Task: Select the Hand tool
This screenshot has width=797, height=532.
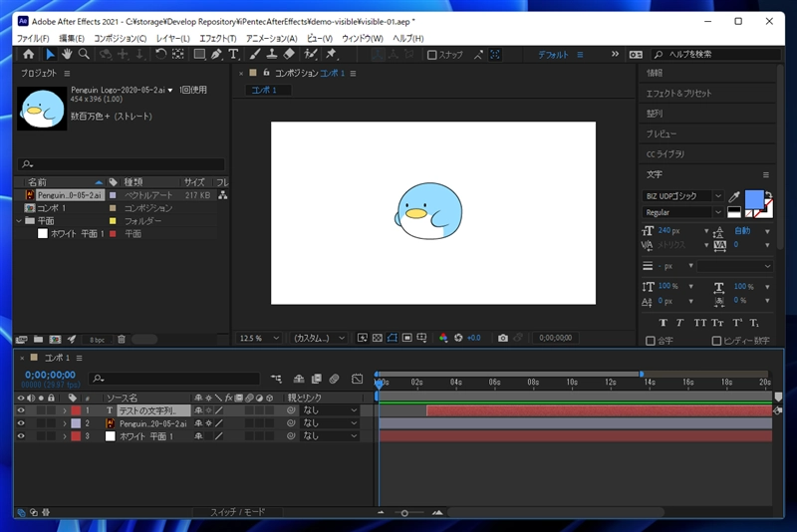Action: [x=67, y=54]
